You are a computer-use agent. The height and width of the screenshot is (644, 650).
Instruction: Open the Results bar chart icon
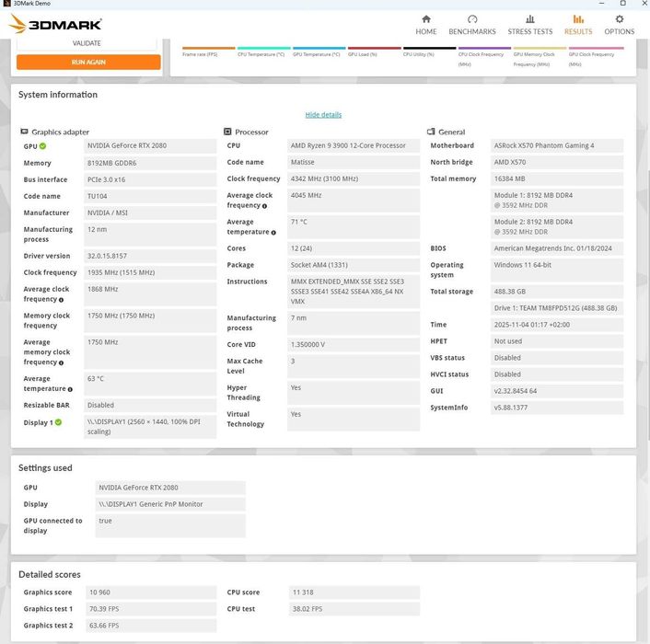tap(578, 19)
